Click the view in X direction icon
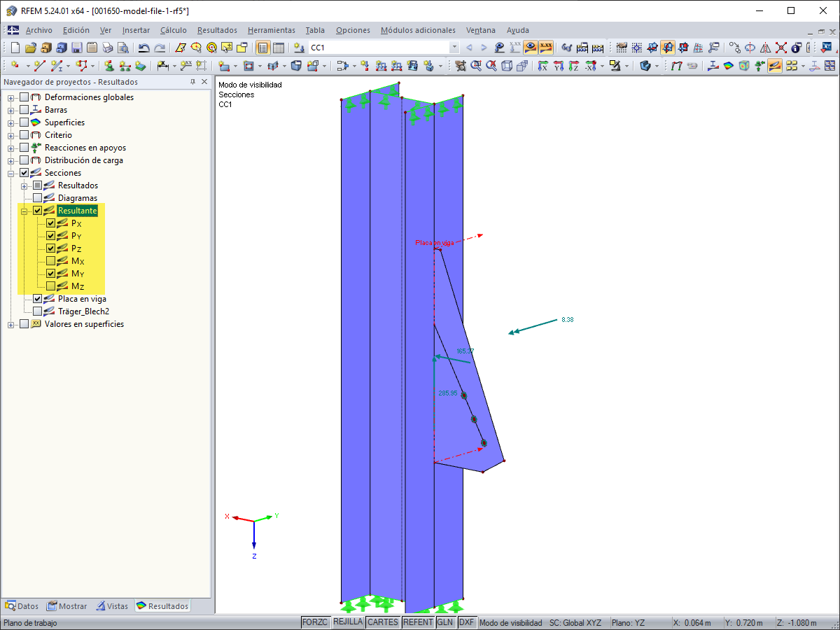 coord(543,66)
